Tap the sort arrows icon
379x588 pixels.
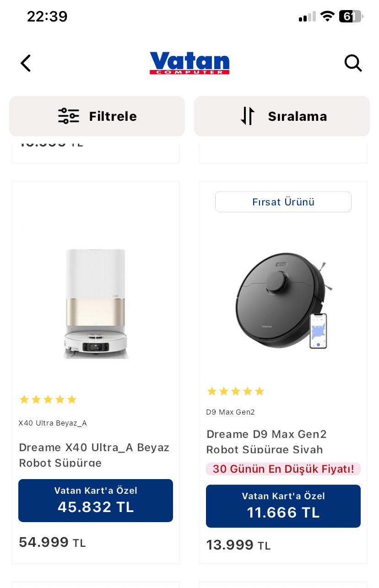[x=248, y=116]
